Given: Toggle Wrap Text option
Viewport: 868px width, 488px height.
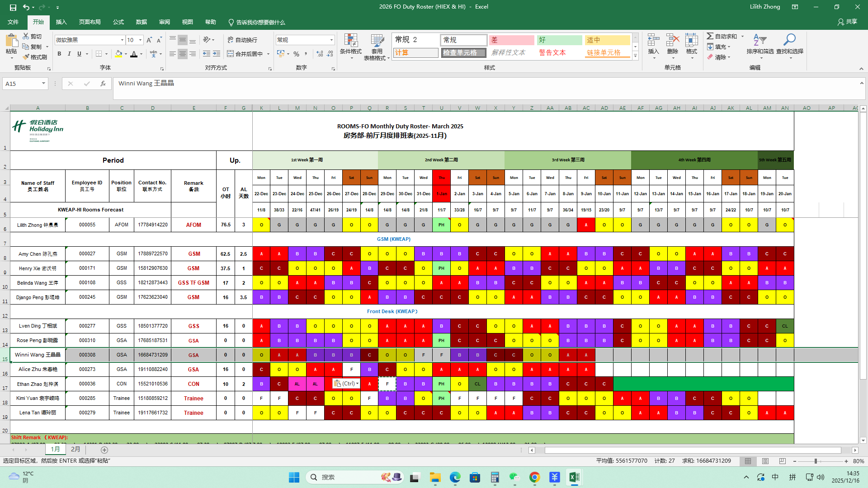Looking at the screenshot, I should pos(242,40).
